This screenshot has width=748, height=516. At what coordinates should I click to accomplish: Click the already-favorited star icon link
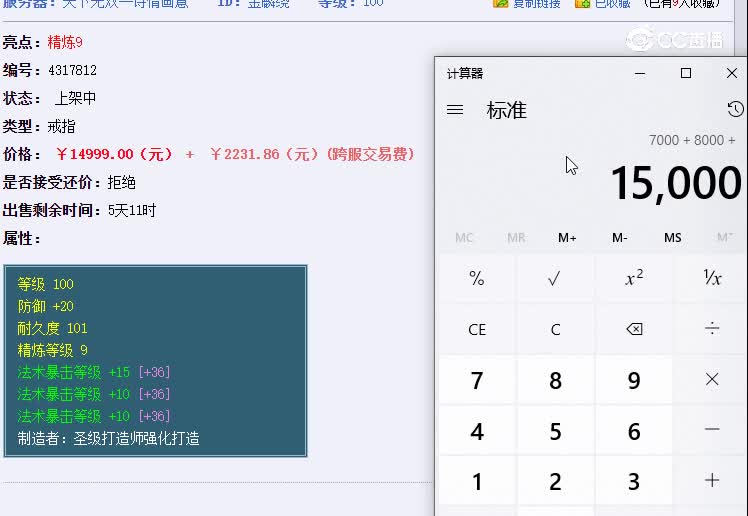click(x=582, y=4)
